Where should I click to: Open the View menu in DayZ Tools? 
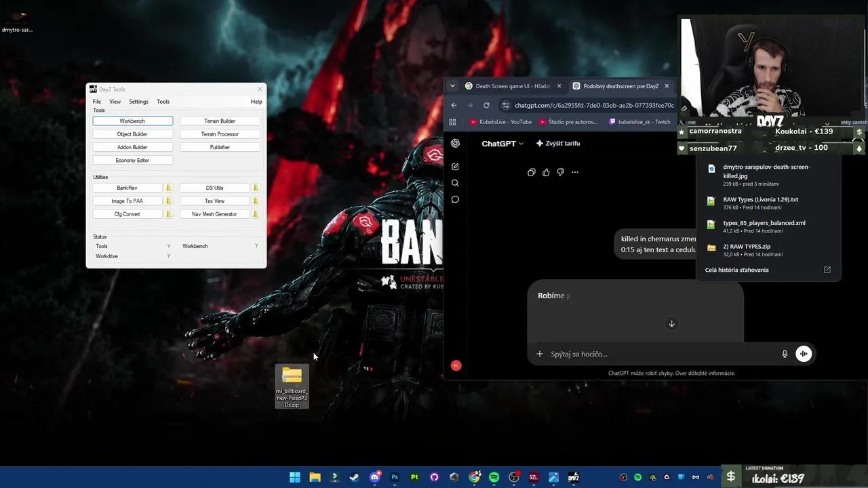coord(115,102)
